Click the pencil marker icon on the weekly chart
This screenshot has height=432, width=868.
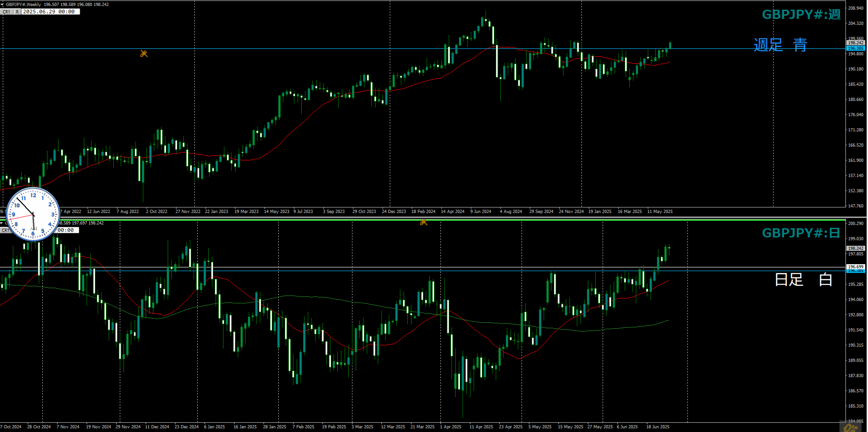144,53
